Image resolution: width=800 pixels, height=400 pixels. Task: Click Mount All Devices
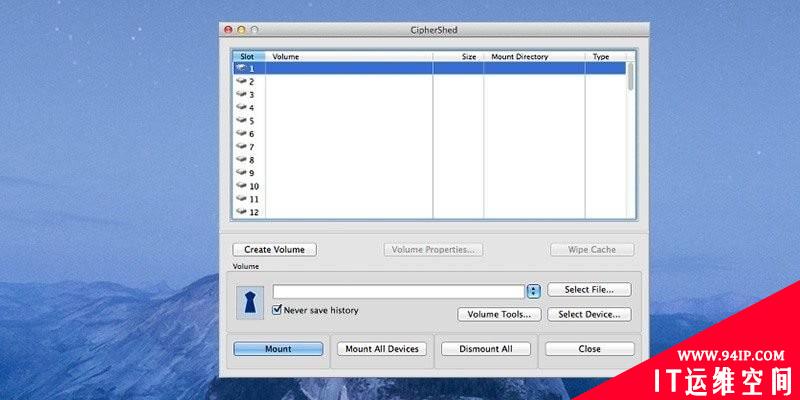(x=382, y=349)
